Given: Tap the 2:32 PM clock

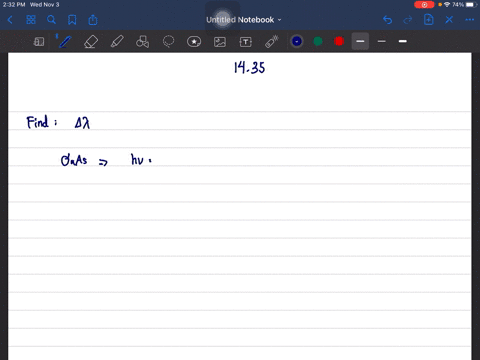Looking at the screenshot, I should (14, 5).
